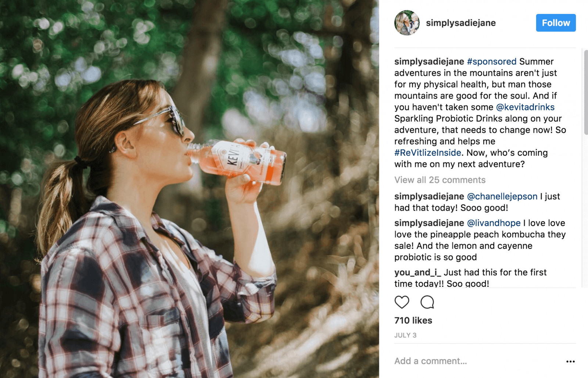Viewport: 588px width, 378px height.
Task: Open comments via the speech bubble icon
Action: click(x=427, y=302)
